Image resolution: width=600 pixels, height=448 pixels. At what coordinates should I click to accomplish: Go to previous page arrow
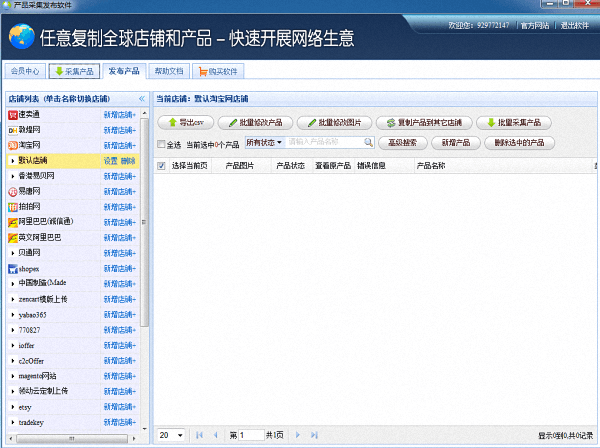pyautogui.click(x=216, y=435)
